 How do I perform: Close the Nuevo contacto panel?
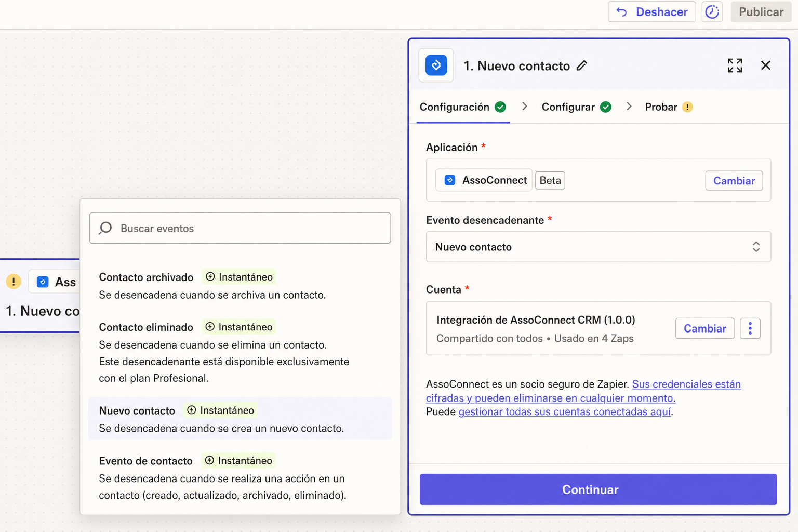766,65
